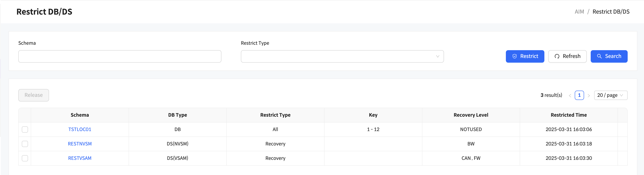Click the magnifying glass search icon
Screen dimensions: 644x175
tap(599, 56)
